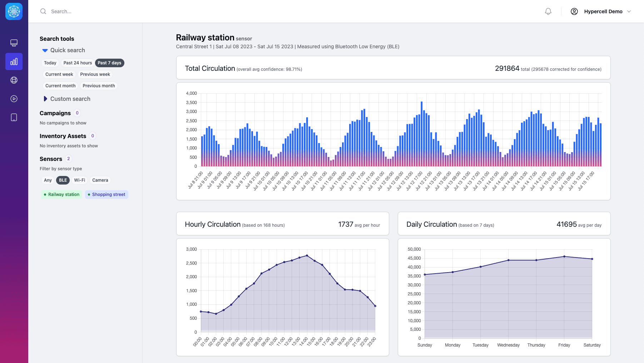Toggle the Shopping street sensor chip
The height and width of the screenshot is (363, 644).
point(106,195)
